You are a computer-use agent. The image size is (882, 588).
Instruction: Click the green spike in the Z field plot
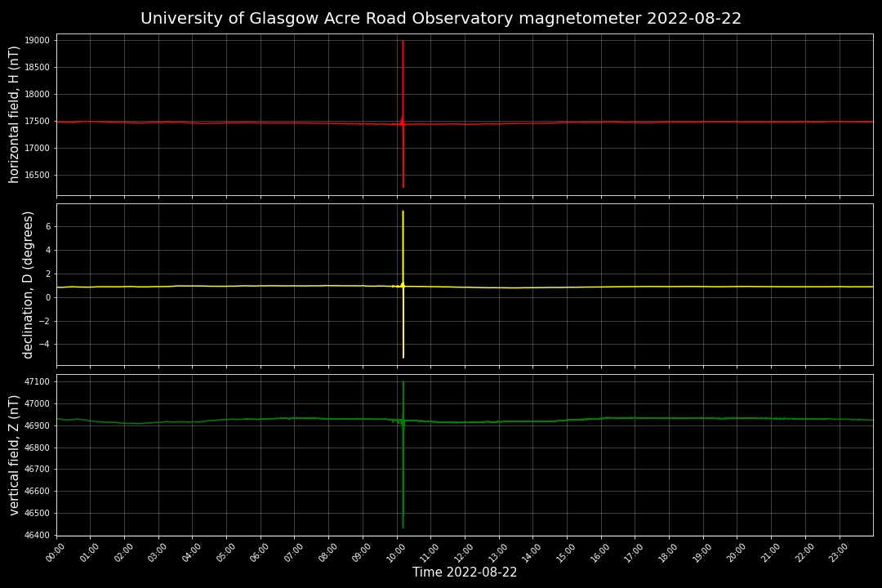point(403,455)
